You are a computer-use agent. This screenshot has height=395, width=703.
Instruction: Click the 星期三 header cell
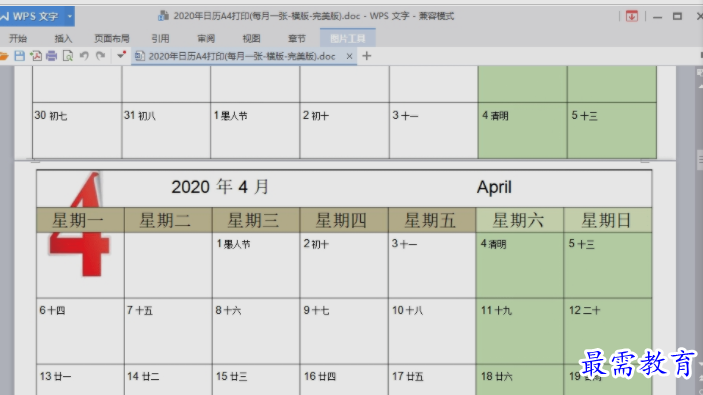tap(256, 220)
